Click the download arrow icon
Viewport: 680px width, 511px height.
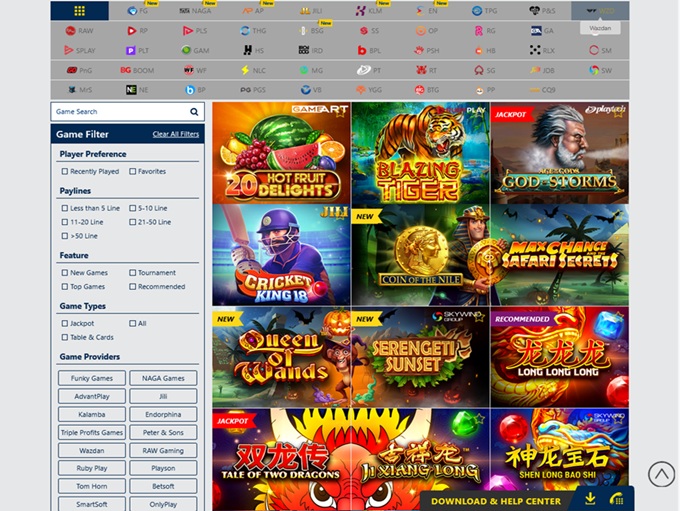coord(590,499)
